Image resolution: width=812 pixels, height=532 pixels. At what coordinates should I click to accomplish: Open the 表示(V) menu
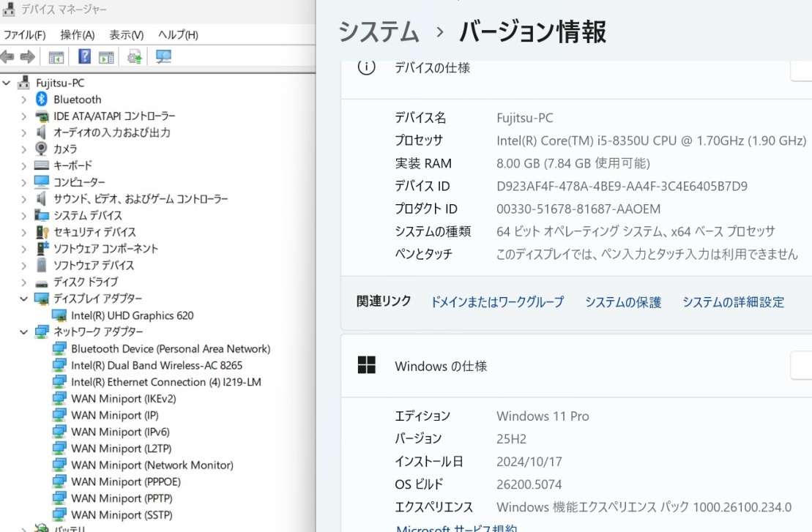point(126,35)
